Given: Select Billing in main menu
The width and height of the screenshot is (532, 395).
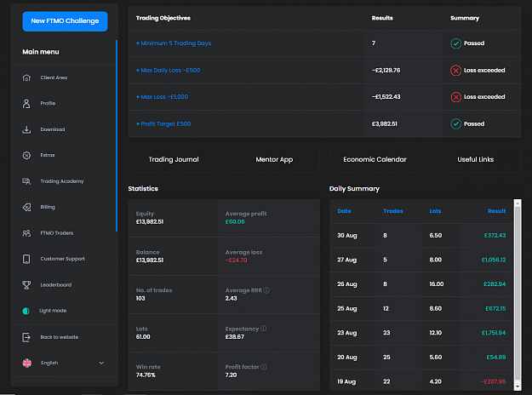Looking at the screenshot, I should (x=48, y=207).
